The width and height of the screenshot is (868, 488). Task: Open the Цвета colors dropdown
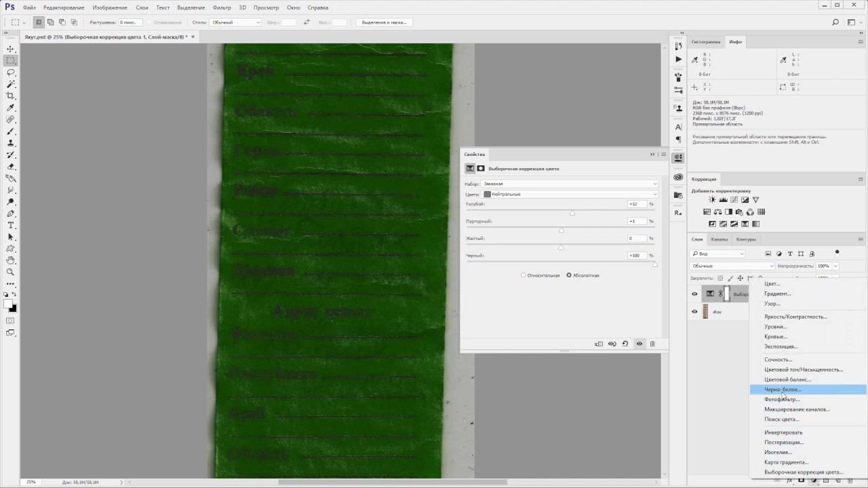570,194
